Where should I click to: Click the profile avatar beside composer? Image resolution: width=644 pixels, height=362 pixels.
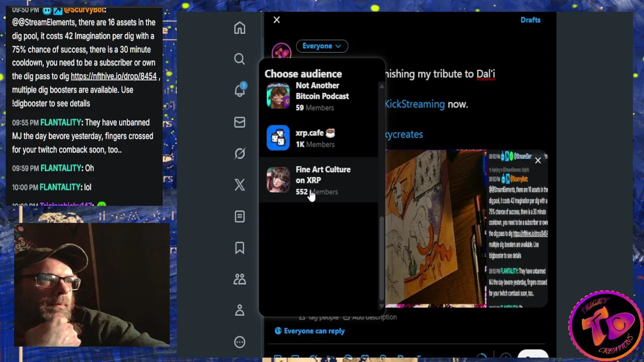click(x=281, y=52)
